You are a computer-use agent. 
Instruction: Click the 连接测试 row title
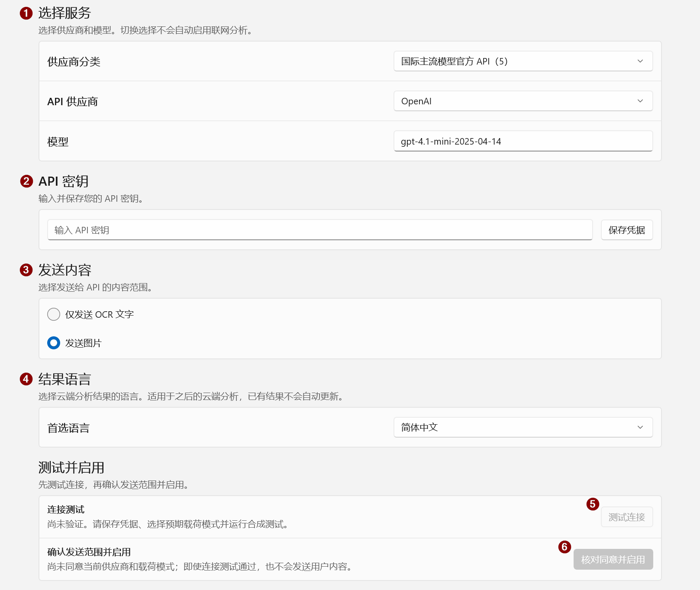(66, 509)
